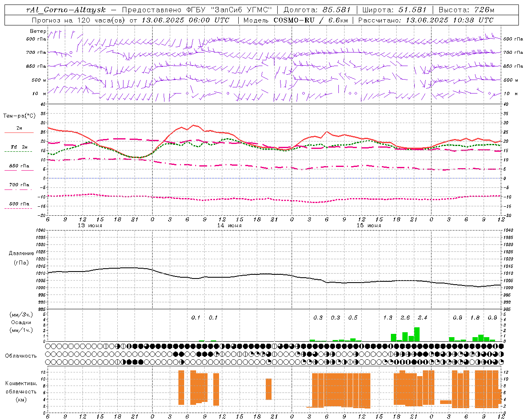The image size is (525, 420).
Task: Click the 2м temperature legend entry
Action: (x=19, y=128)
